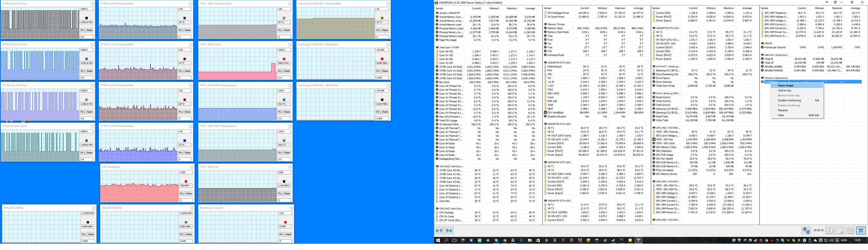Click the 120 max field in Frames per Second graph

click(x=285, y=213)
